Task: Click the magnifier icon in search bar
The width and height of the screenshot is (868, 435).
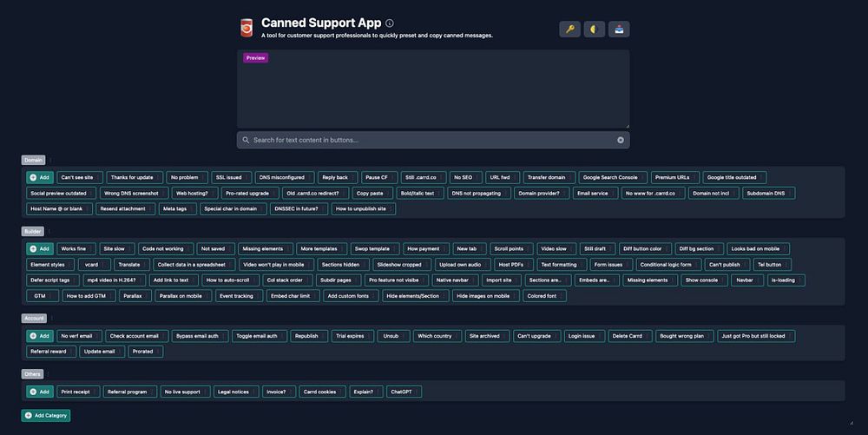Action: tap(246, 140)
